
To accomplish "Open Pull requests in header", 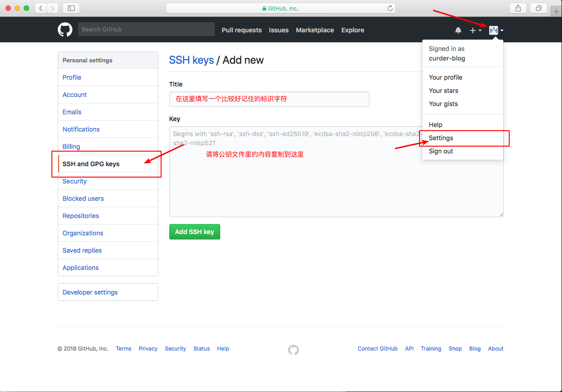I will coord(242,30).
